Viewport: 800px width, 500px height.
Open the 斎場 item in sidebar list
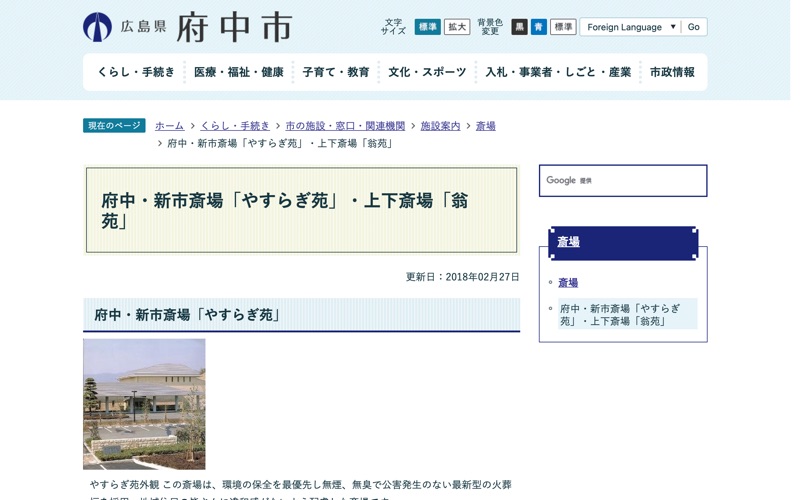pos(568,283)
